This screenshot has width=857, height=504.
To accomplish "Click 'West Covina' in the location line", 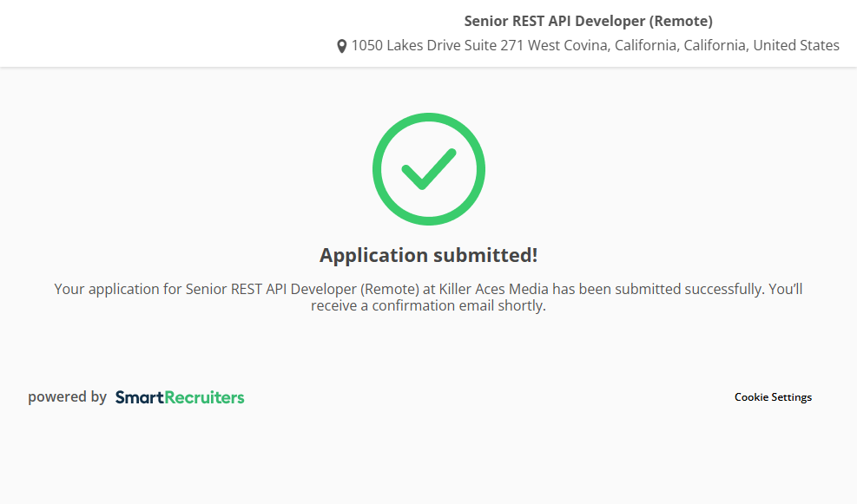I will click(x=568, y=46).
